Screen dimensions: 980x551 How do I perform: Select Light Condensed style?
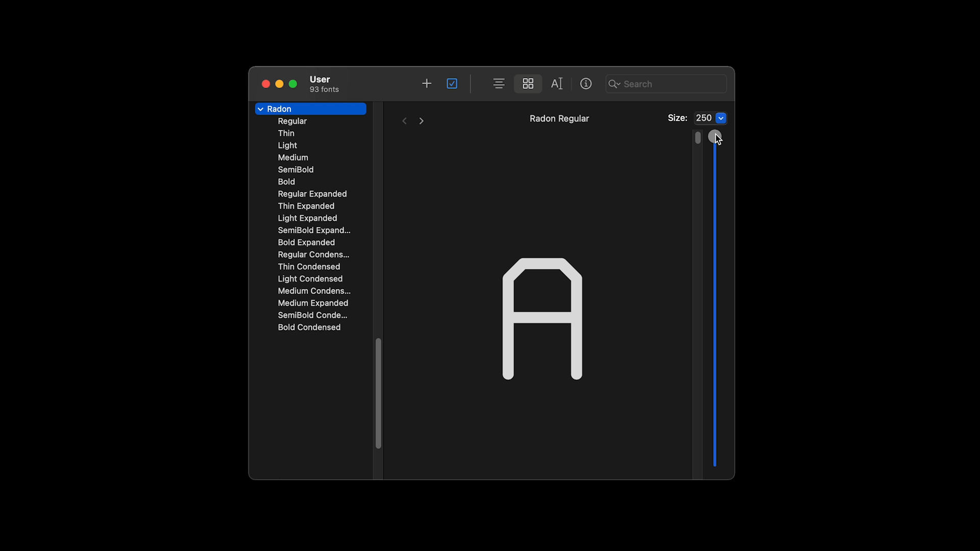[x=310, y=279]
